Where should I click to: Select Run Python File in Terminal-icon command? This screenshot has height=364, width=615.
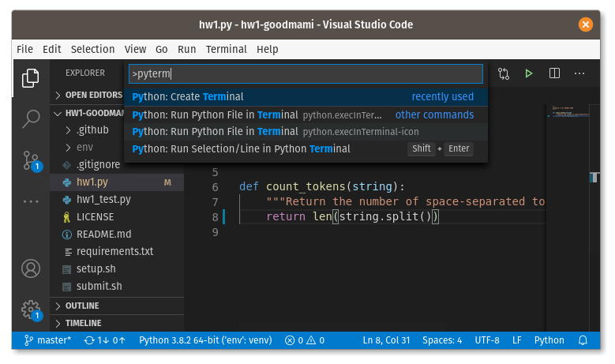(306, 132)
